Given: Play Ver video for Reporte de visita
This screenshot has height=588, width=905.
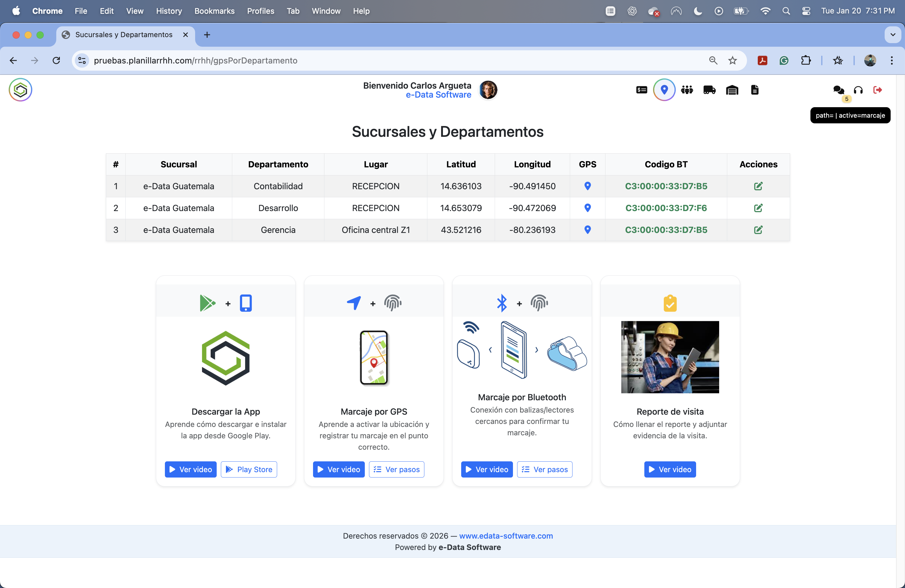Looking at the screenshot, I should pos(670,469).
